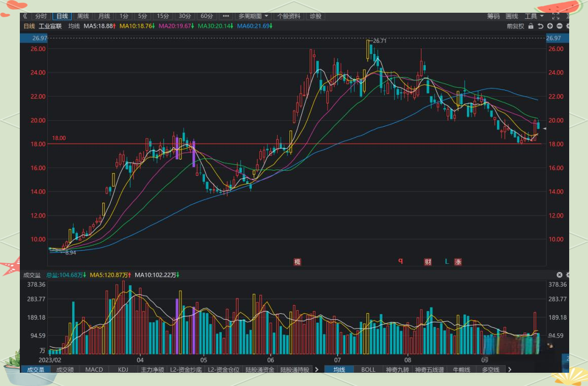This screenshot has width=588, height=386.
Task: Click the undo arrow icon in chart header
Action: point(540,26)
